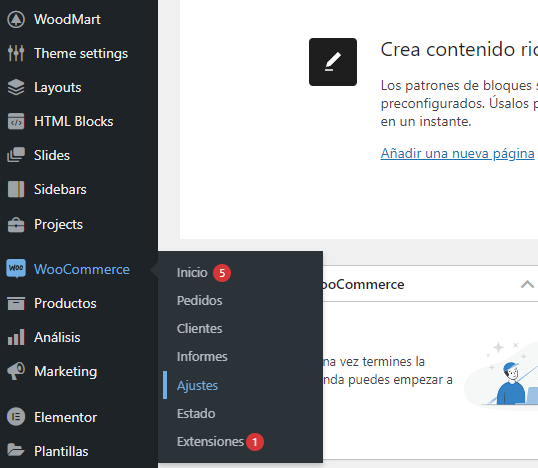Open Análisis bar chart icon
This screenshot has height=468, width=538.
pyautogui.click(x=16, y=337)
